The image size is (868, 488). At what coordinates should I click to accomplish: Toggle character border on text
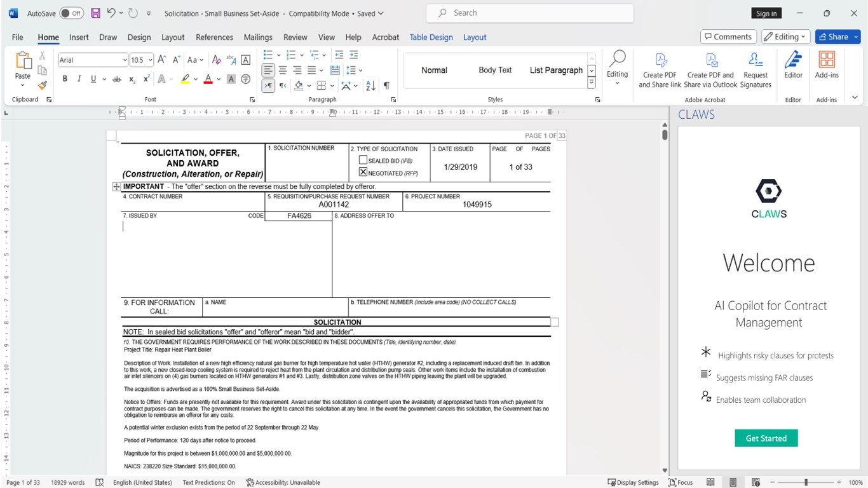[x=246, y=60]
